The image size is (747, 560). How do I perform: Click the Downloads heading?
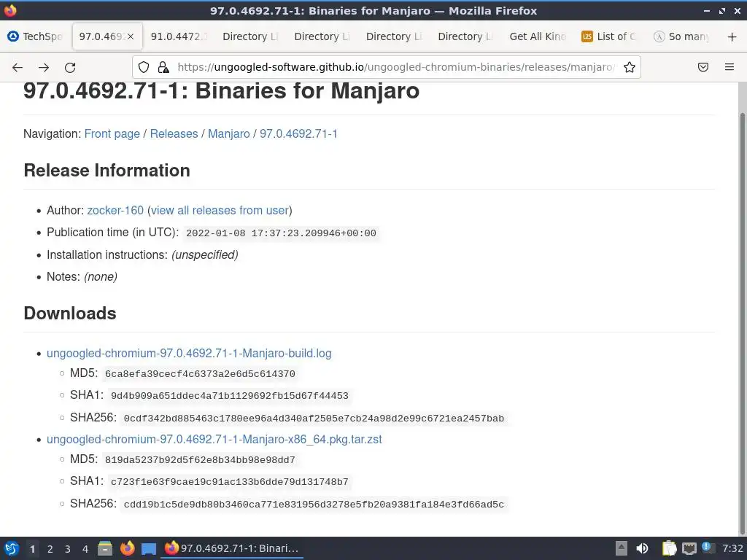pos(70,314)
